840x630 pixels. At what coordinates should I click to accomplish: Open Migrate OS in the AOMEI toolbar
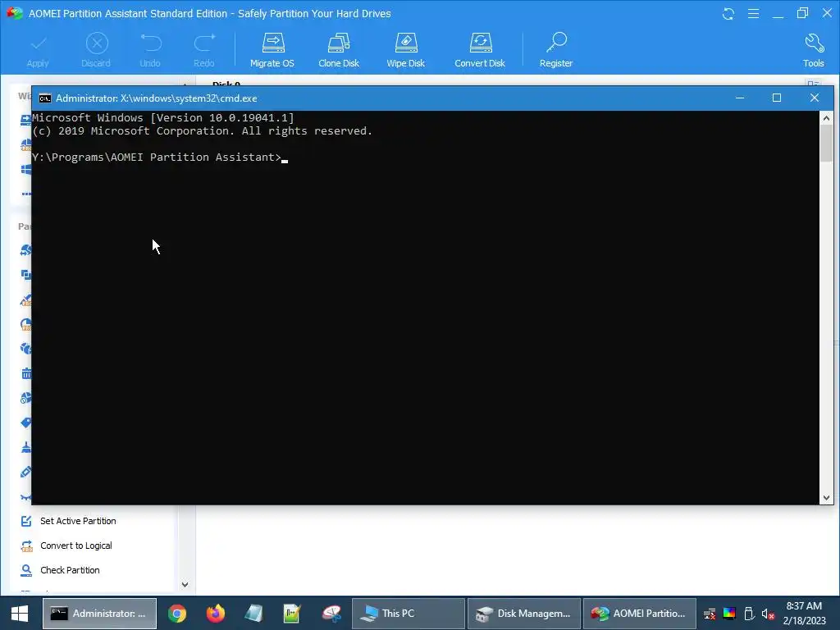(x=272, y=50)
